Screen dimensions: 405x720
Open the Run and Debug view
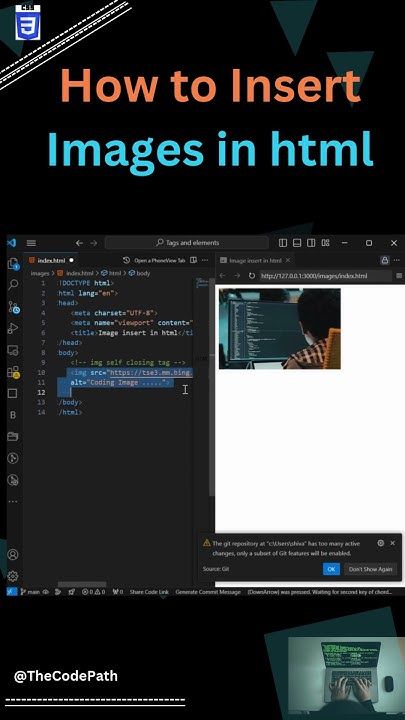click(13, 328)
